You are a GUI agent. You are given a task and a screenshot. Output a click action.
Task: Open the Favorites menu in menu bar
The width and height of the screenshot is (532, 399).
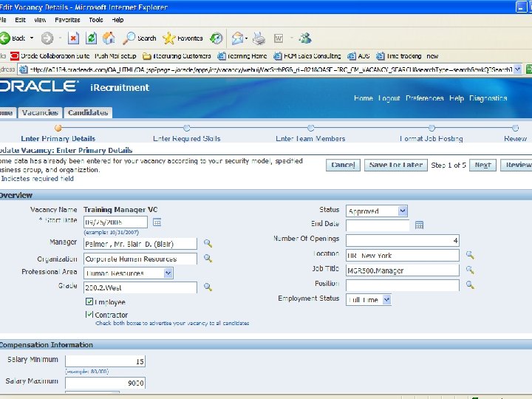click(x=67, y=20)
